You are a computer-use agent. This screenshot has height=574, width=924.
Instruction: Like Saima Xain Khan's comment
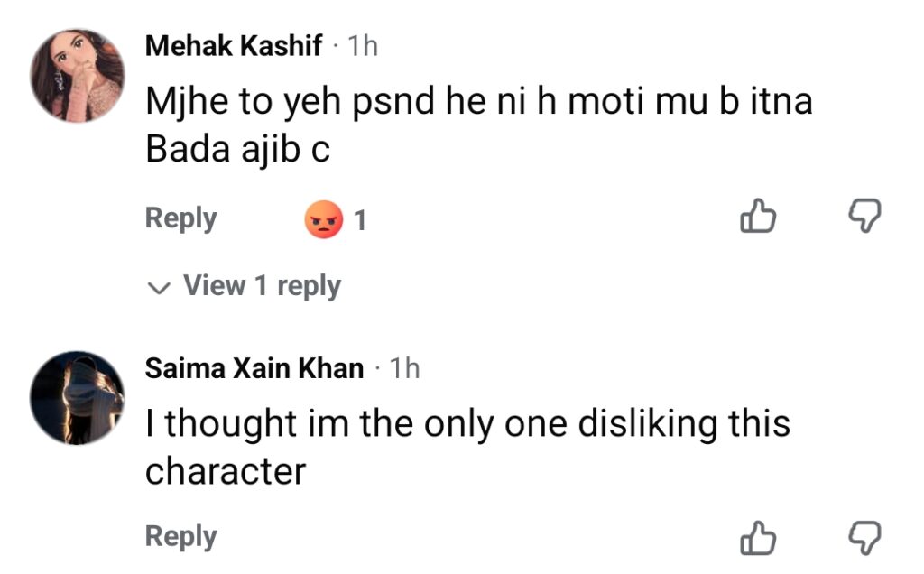coord(758,538)
